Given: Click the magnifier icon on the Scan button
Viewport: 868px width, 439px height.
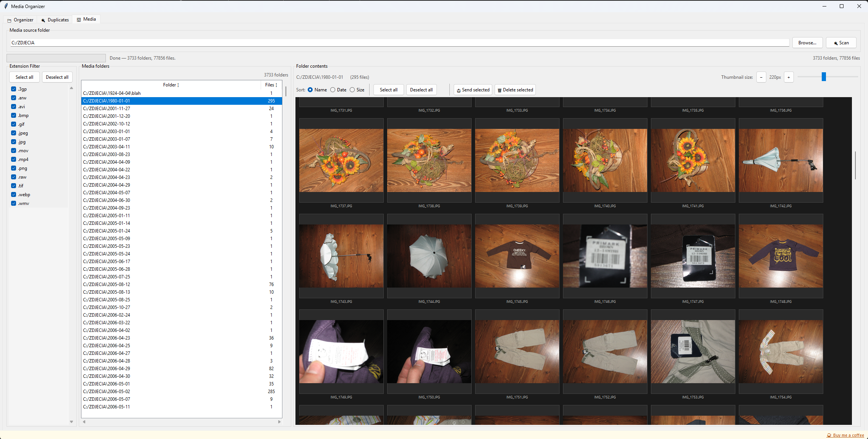Looking at the screenshot, I should [836, 42].
